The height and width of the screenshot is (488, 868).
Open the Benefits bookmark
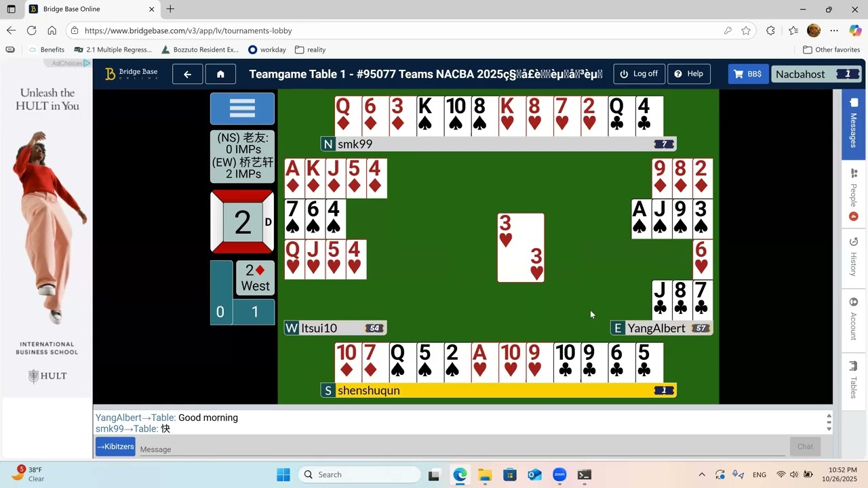[46, 49]
